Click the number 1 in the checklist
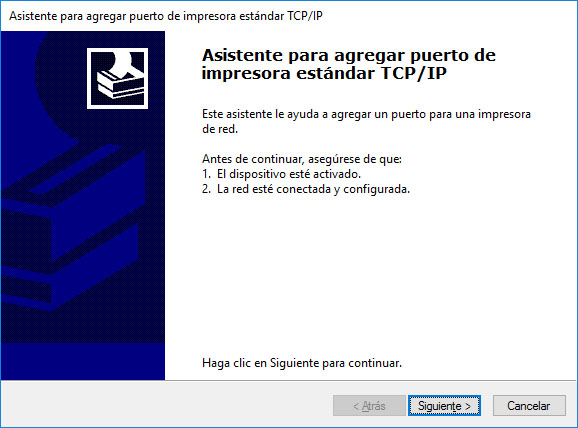Screen dimensions: 578x428 tap(206, 174)
